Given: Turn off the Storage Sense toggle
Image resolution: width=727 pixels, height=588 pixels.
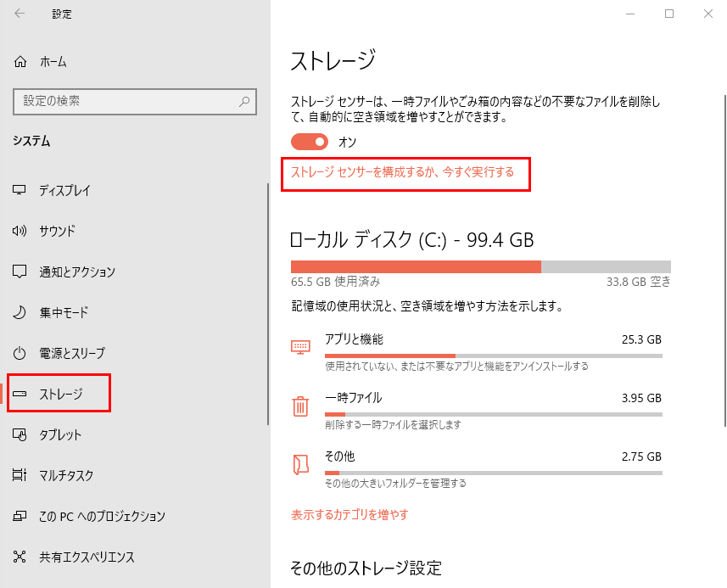Looking at the screenshot, I should [309, 142].
